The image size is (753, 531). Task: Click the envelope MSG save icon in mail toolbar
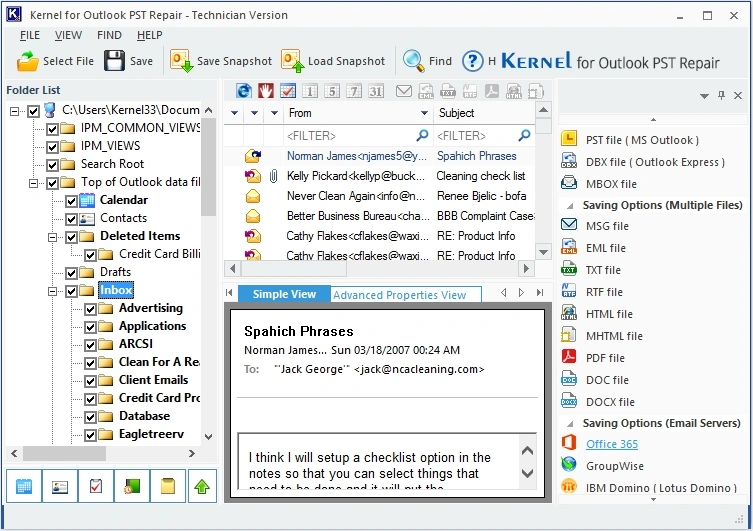[404, 91]
